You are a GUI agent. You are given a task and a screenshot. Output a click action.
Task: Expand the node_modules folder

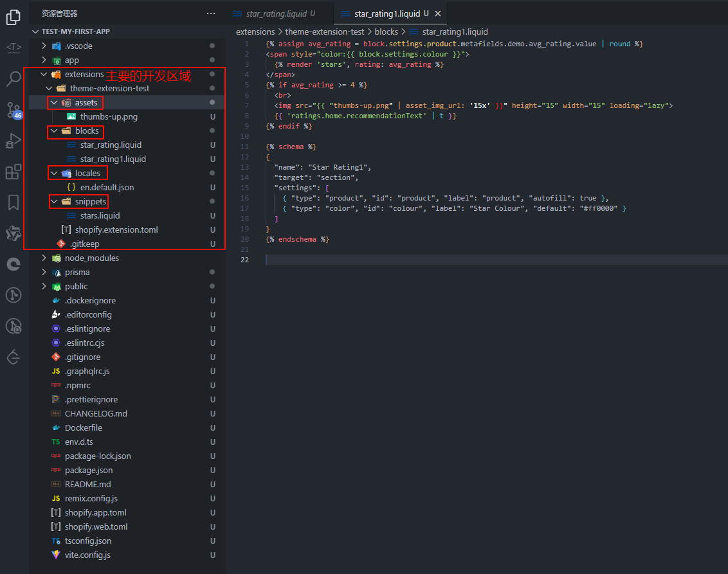[x=44, y=258]
